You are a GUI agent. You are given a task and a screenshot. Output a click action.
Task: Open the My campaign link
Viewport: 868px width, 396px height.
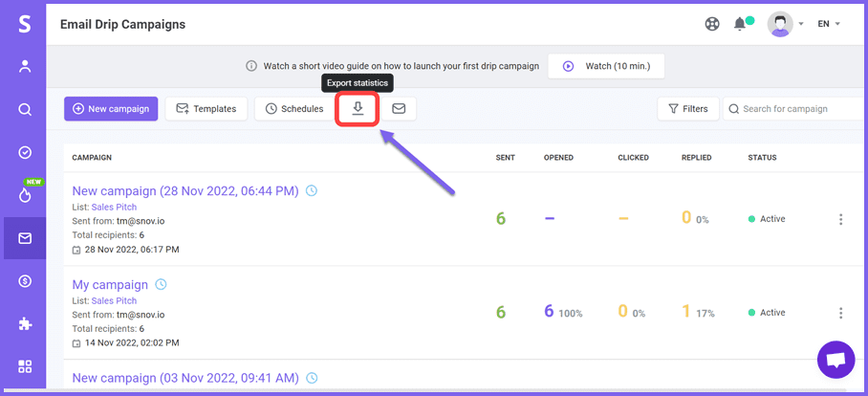pos(110,285)
